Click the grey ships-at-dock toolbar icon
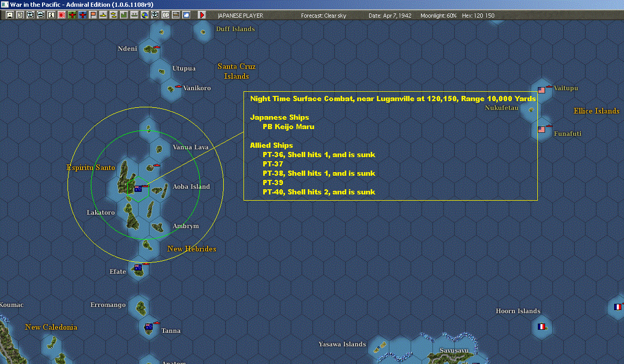624x364 pixels. (134, 15)
